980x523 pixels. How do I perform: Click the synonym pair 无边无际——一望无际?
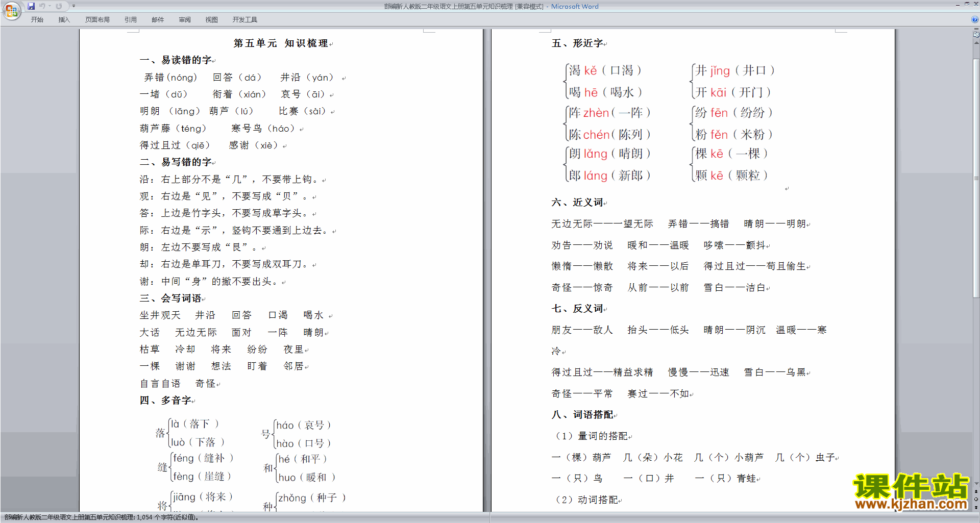point(602,224)
